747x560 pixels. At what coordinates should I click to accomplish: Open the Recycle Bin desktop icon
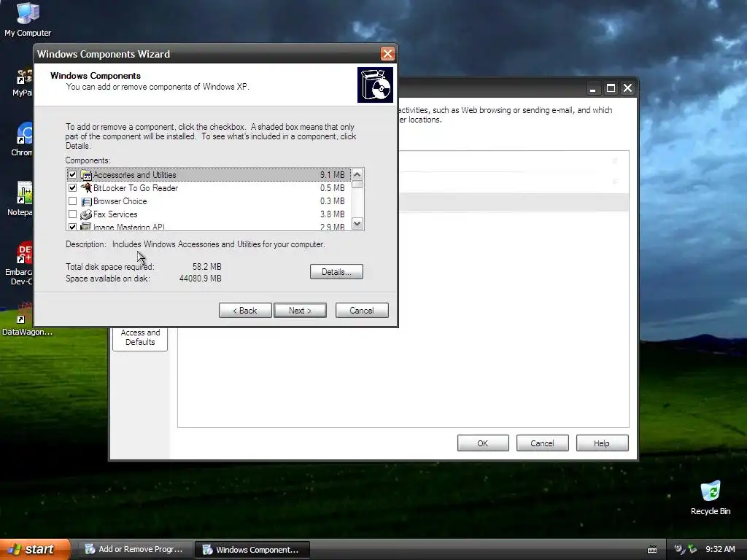click(x=711, y=497)
